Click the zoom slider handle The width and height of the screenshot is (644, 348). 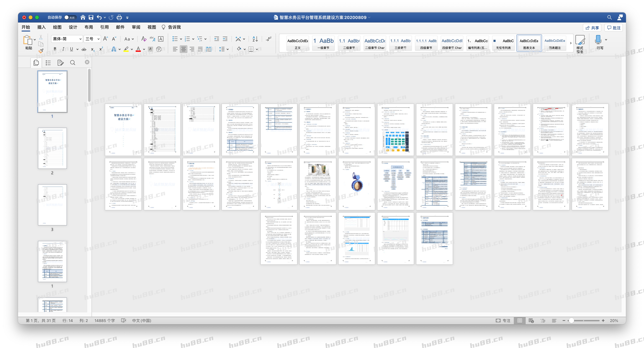[571, 321]
